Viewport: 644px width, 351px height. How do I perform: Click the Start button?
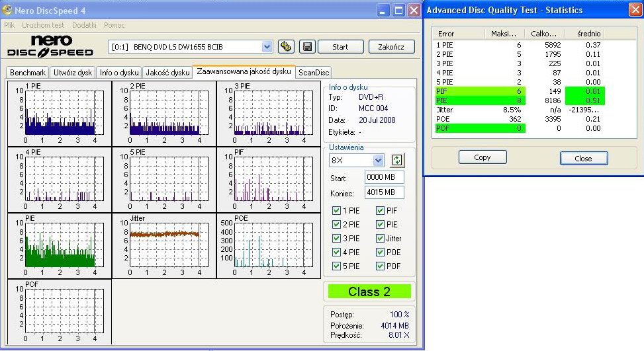(x=340, y=47)
